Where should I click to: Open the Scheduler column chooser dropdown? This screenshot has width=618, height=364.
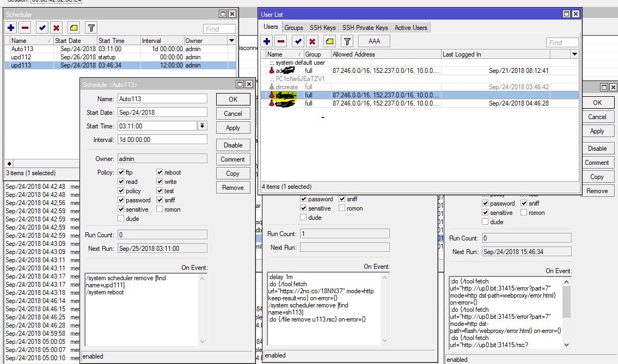pos(232,41)
